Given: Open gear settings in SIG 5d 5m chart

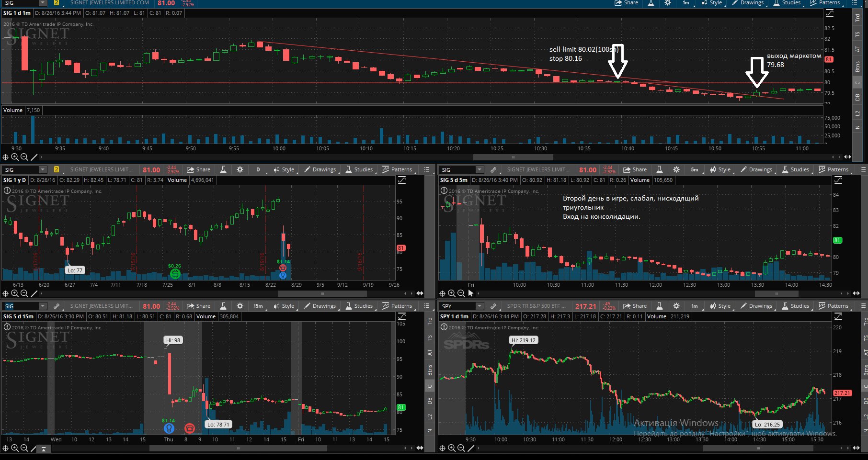Looking at the screenshot, I should [x=676, y=169].
